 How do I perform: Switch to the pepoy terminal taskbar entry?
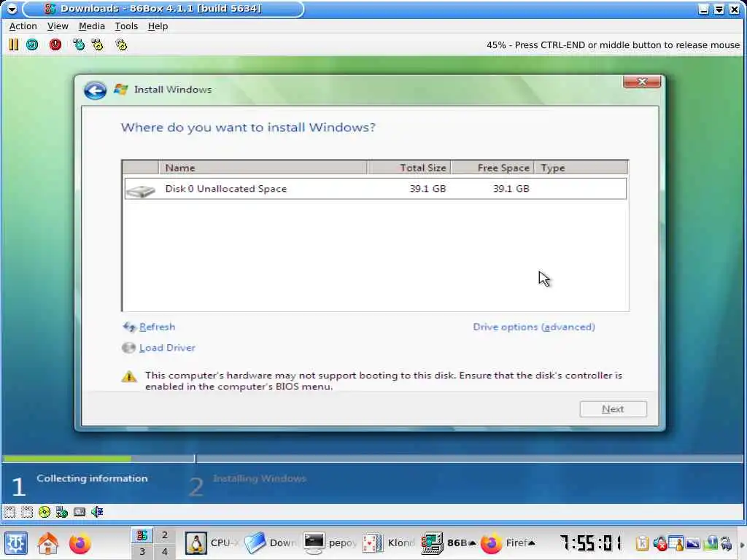[330, 542]
